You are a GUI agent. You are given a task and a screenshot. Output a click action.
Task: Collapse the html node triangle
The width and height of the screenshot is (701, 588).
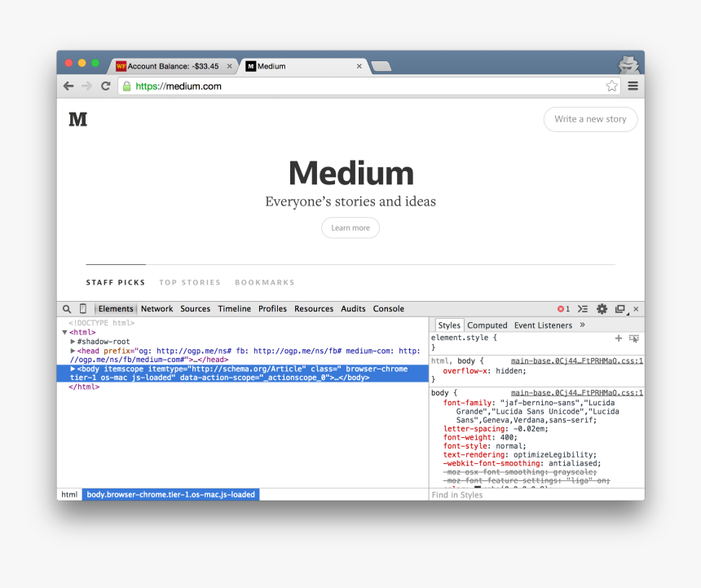(x=64, y=332)
